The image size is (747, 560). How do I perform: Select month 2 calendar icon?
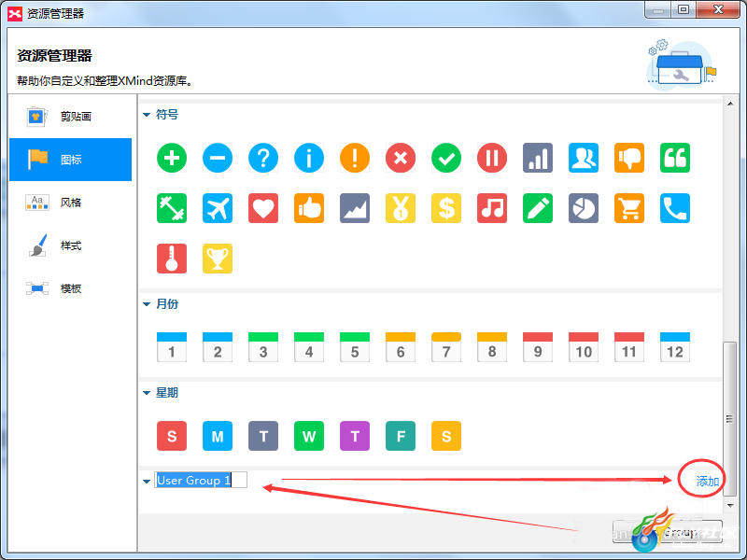(218, 347)
